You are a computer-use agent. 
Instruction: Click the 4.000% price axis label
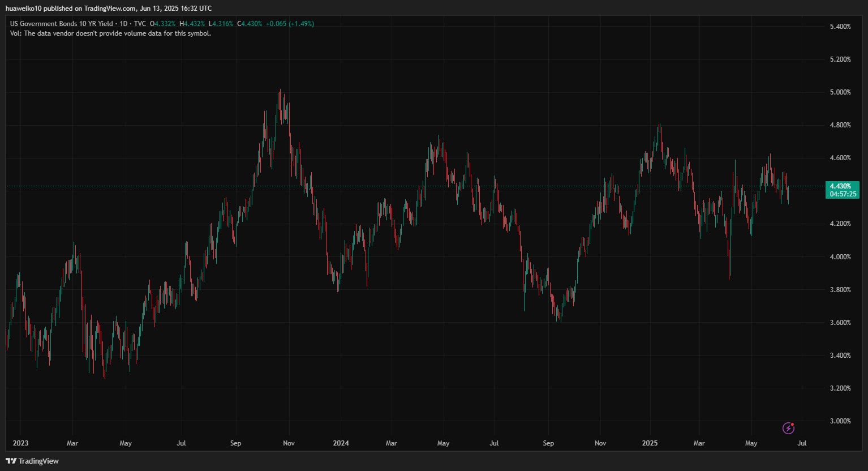coord(840,257)
